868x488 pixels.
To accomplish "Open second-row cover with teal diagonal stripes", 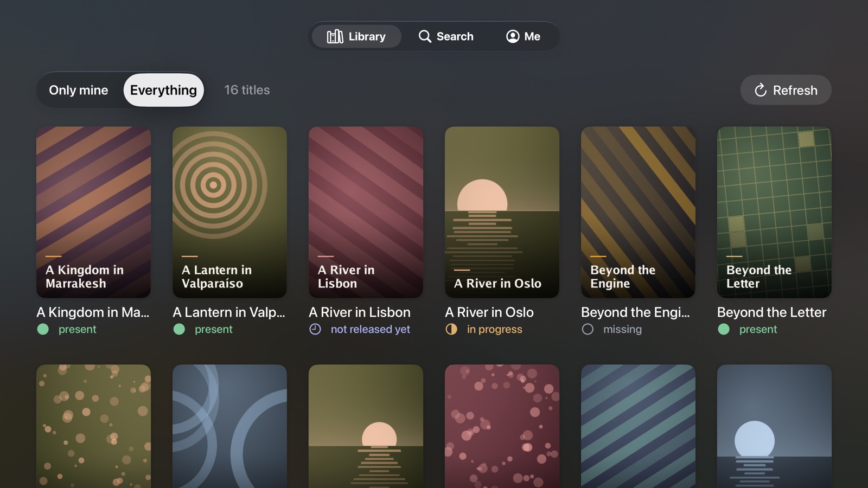I will (x=638, y=426).
